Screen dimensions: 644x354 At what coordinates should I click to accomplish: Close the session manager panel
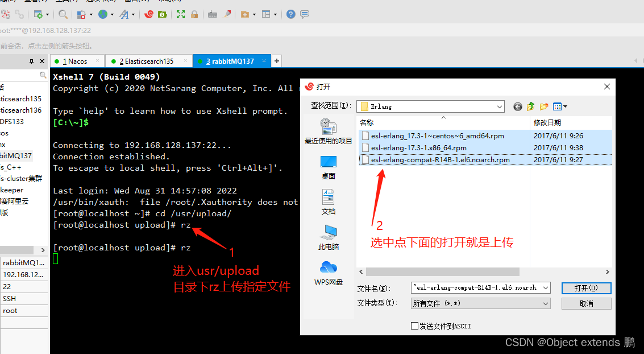point(42,61)
